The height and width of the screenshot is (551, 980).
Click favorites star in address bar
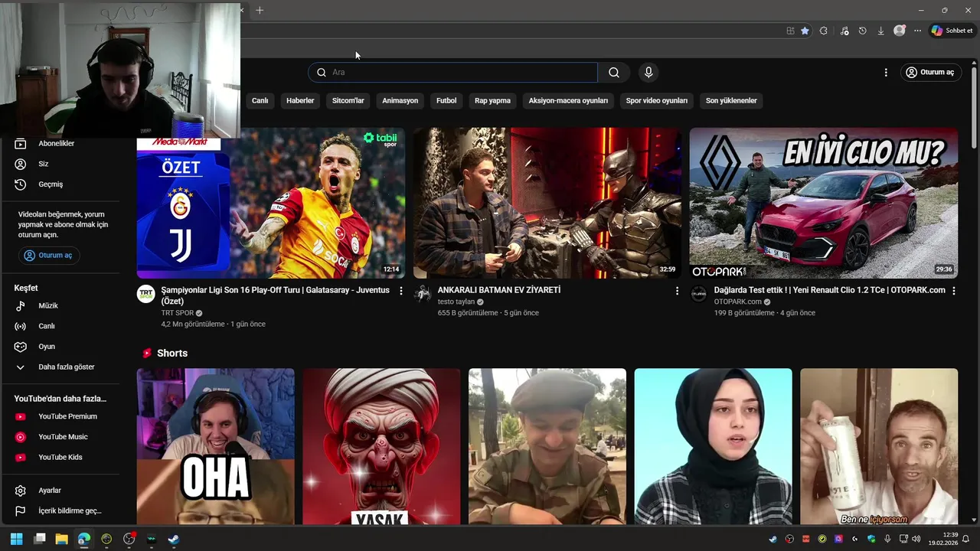coord(805,31)
